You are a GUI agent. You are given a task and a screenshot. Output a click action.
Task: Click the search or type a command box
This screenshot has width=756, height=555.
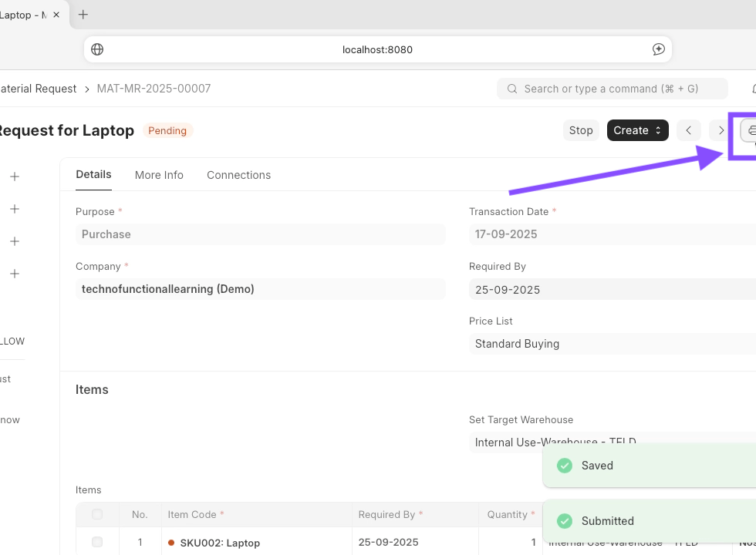tap(612, 89)
